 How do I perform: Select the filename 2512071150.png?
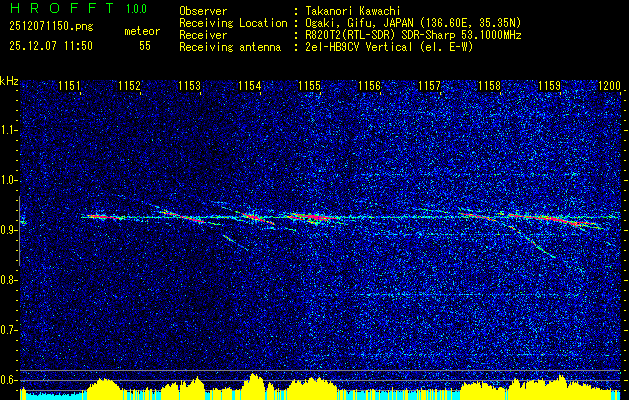(x=51, y=27)
